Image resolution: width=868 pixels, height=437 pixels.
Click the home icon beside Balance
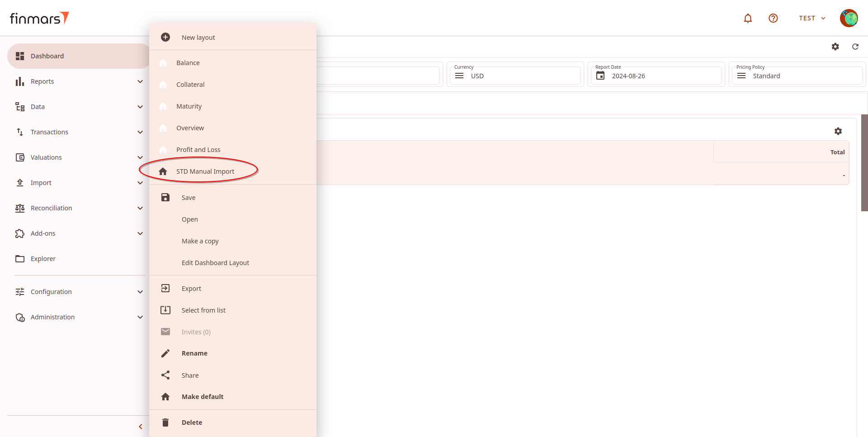tap(163, 63)
